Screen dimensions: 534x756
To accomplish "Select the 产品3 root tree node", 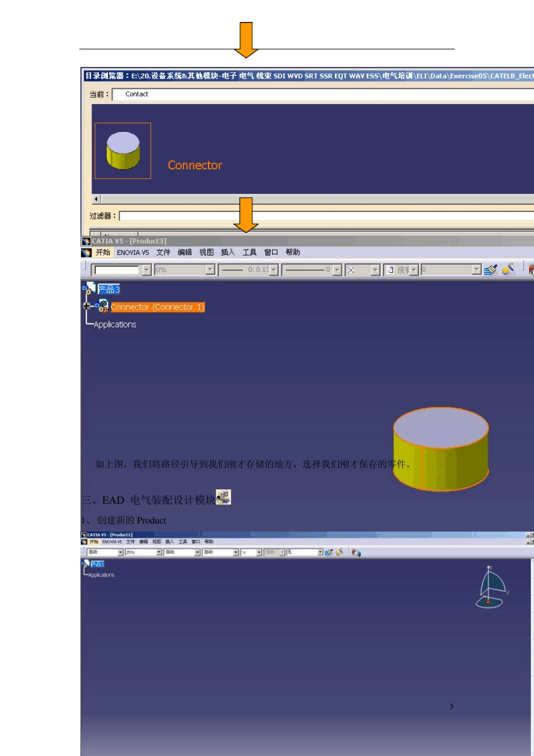I will (x=108, y=289).
